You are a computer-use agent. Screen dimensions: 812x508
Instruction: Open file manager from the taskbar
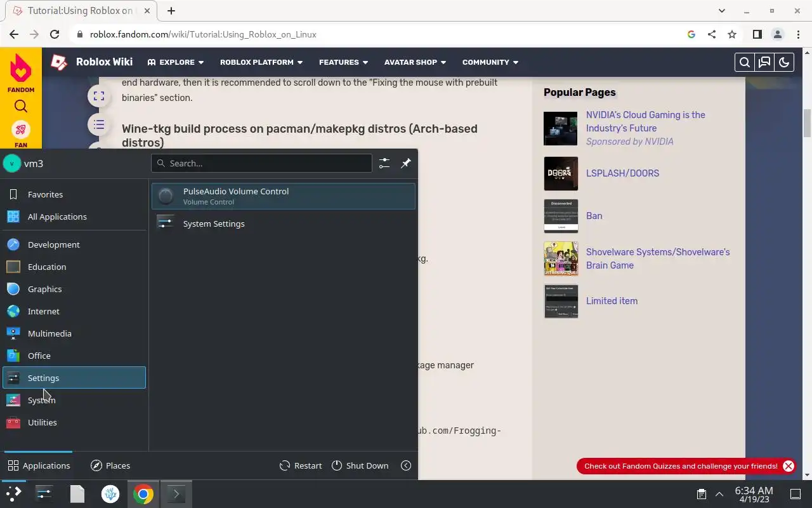click(x=77, y=494)
